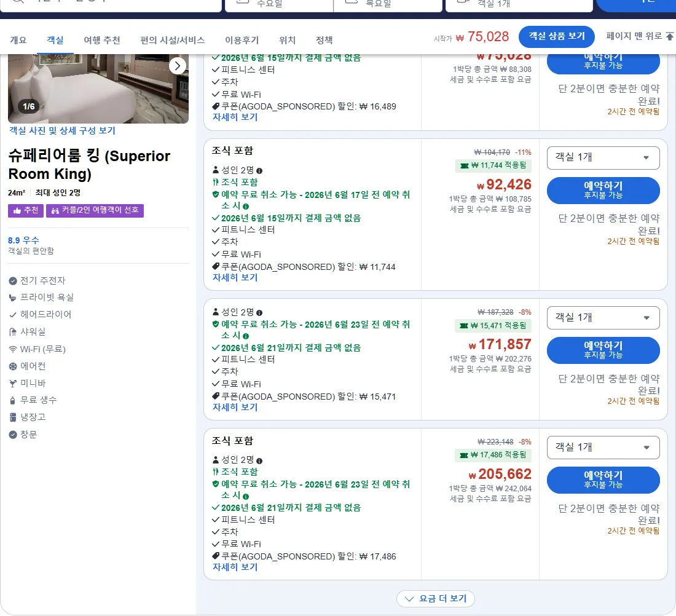
Task: Open room count dropdown for ₩205,662 offer
Action: point(603,448)
